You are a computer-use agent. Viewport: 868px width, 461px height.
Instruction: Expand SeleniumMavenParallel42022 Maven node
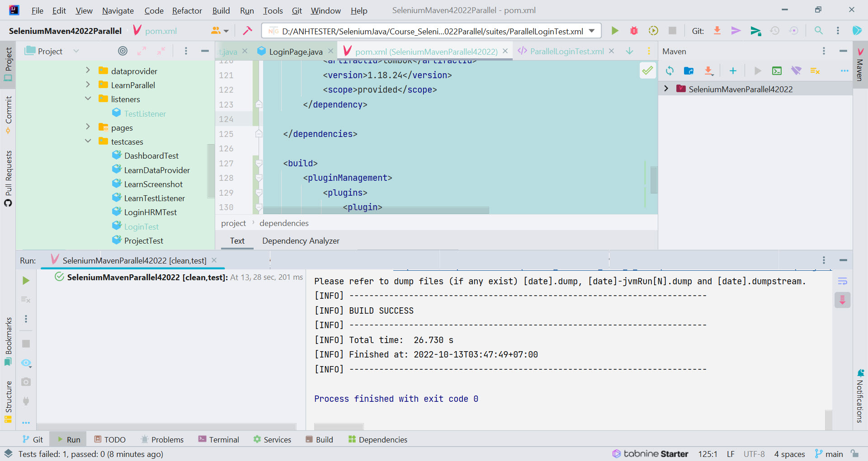pos(666,89)
